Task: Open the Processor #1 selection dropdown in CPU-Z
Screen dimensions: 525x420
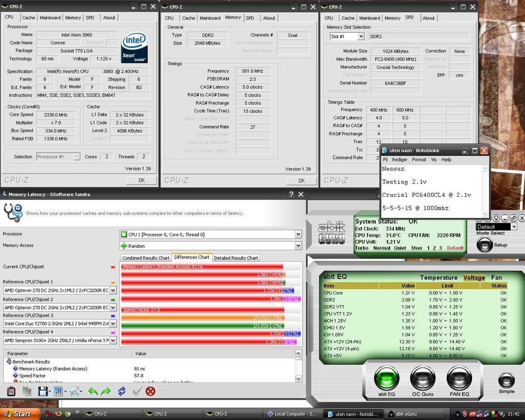Action: pos(77,156)
